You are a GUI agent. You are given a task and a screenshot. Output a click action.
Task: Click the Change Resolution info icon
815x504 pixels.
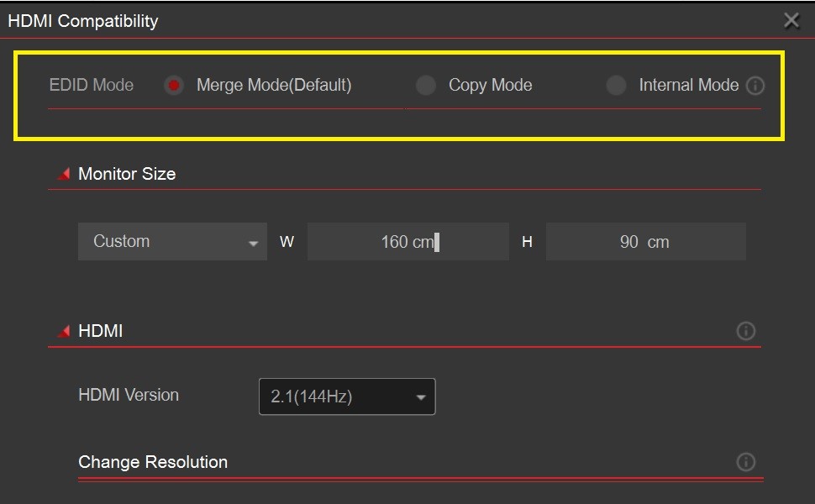pyautogui.click(x=745, y=462)
